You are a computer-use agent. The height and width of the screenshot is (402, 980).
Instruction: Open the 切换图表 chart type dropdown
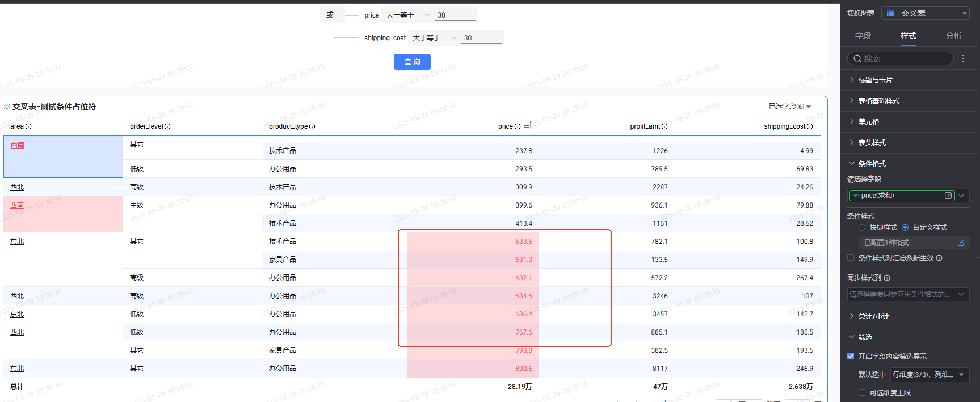926,13
